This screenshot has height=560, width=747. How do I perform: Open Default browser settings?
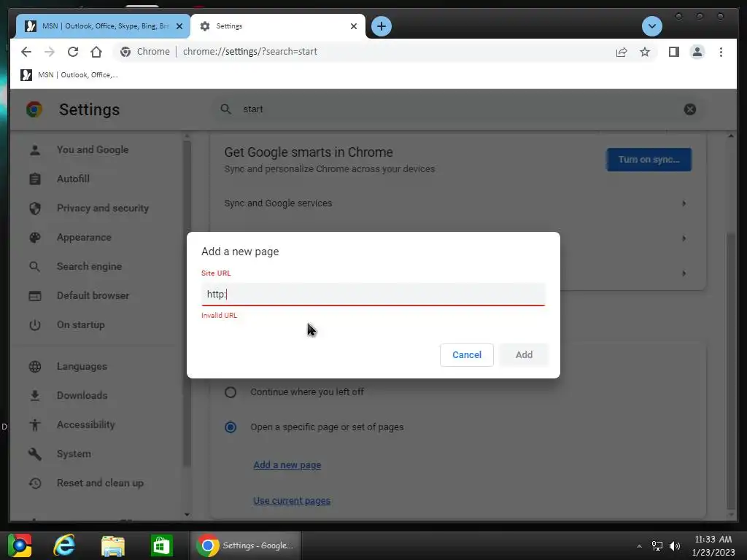[x=93, y=296]
